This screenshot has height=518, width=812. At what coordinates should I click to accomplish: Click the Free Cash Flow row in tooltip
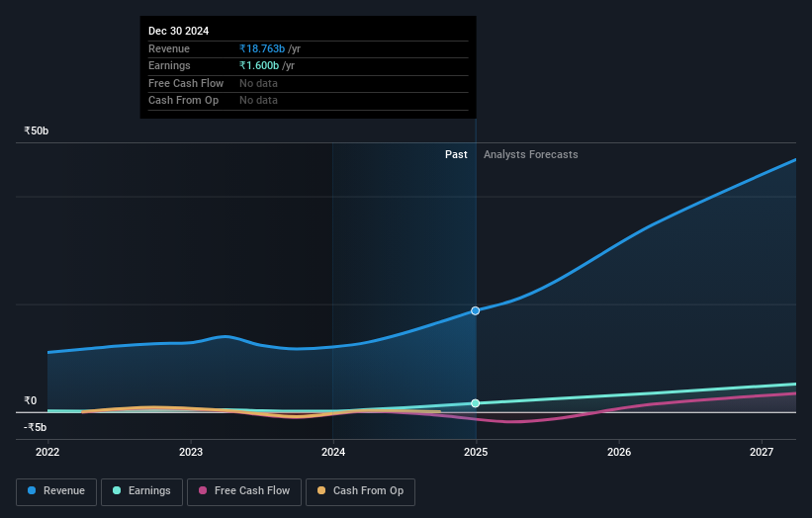(x=309, y=83)
